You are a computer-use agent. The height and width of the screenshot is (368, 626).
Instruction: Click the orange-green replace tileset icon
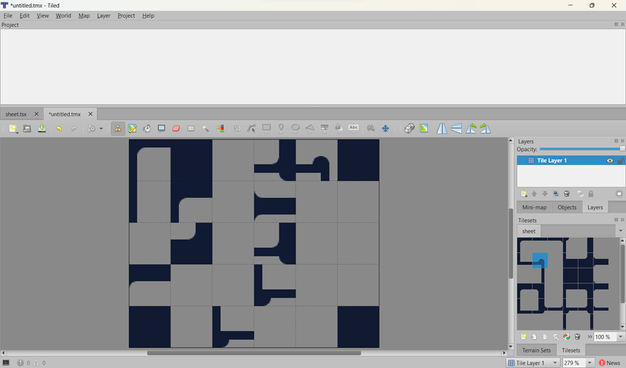567,337
